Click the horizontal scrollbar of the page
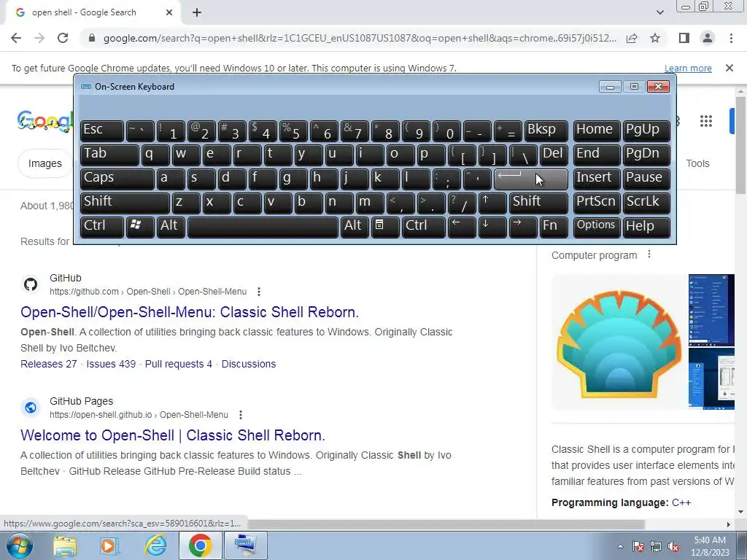This screenshot has height=560, width=747. coord(446,524)
